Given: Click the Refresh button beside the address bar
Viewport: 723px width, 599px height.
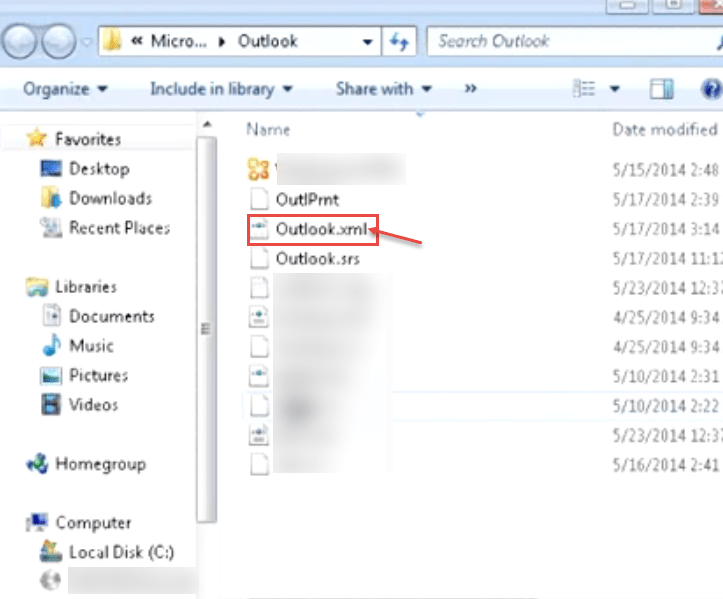Looking at the screenshot, I should 399,42.
